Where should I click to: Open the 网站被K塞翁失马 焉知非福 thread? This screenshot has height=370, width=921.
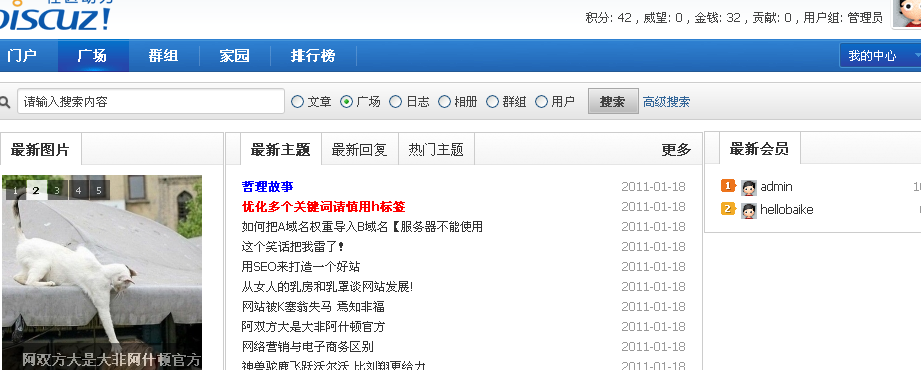(313, 307)
